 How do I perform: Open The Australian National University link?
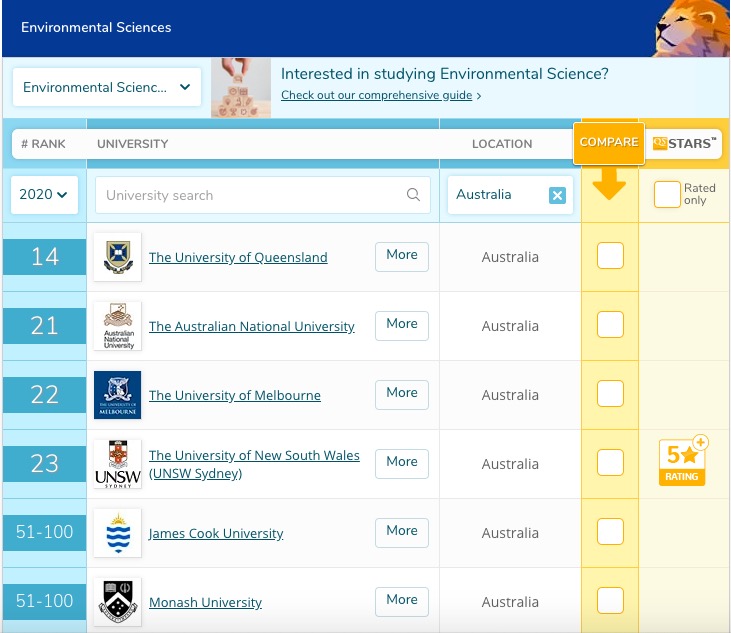252,326
